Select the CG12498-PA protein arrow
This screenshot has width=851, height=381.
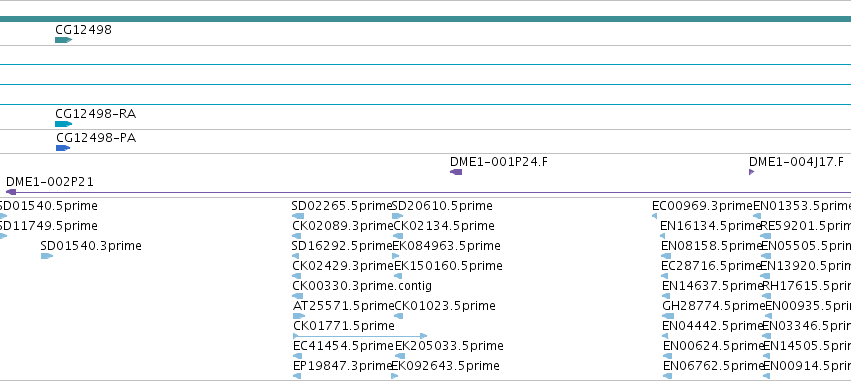pyautogui.click(x=63, y=148)
